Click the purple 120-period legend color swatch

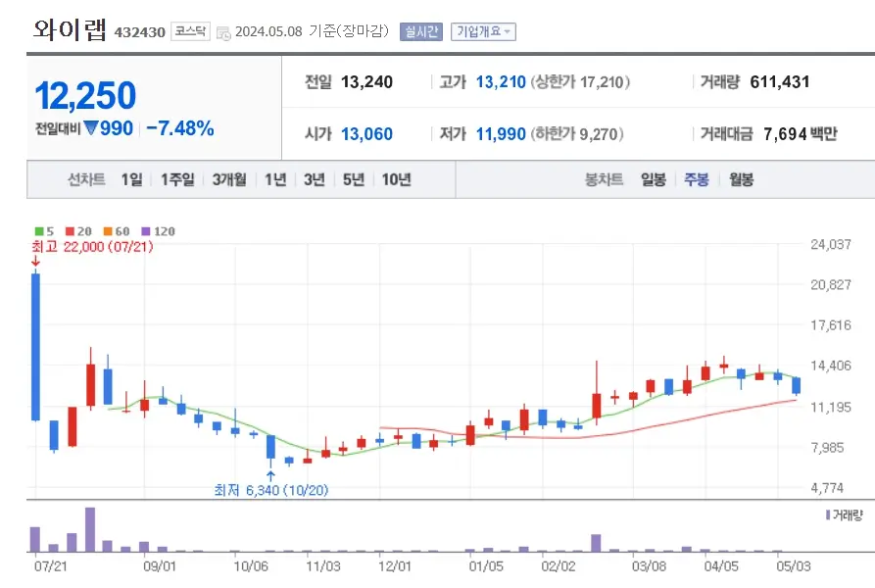point(146,230)
